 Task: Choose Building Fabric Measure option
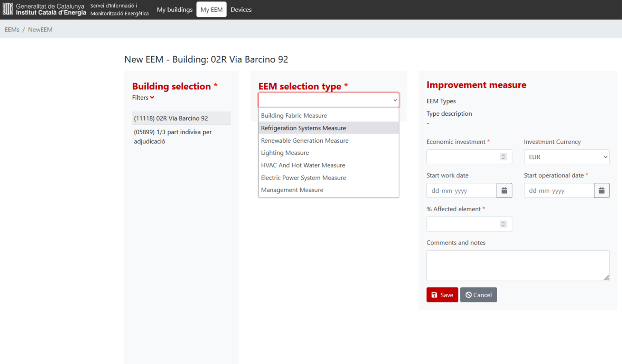click(x=329, y=115)
